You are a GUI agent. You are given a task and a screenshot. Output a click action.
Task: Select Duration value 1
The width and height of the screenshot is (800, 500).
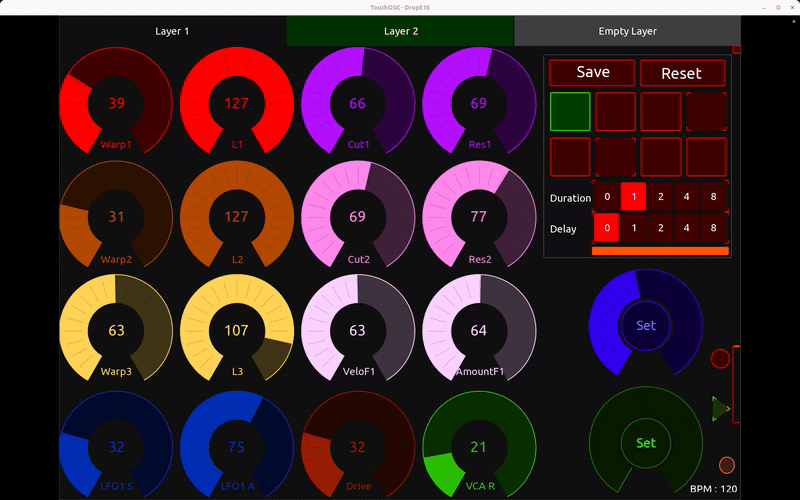[634, 196]
